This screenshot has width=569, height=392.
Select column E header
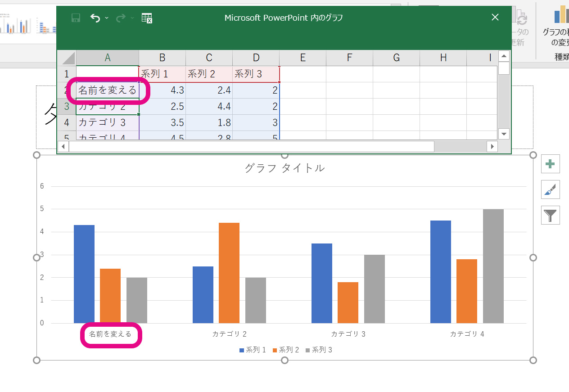click(x=303, y=58)
